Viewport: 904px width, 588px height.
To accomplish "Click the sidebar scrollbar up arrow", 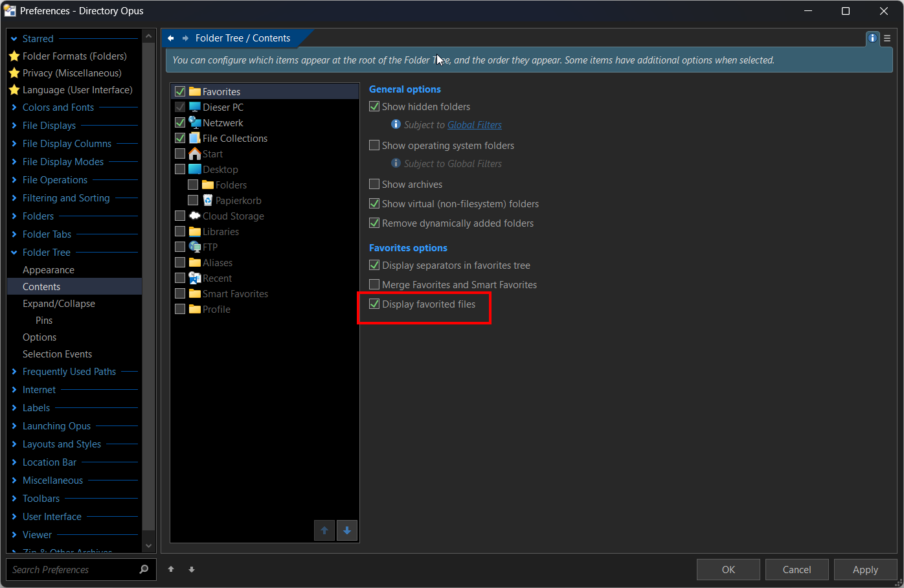I will point(149,36).
